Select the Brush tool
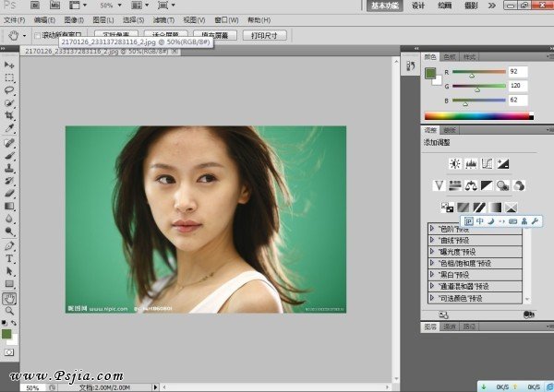The width and height of the screenshot is (554, 392). tap(9, 156)
